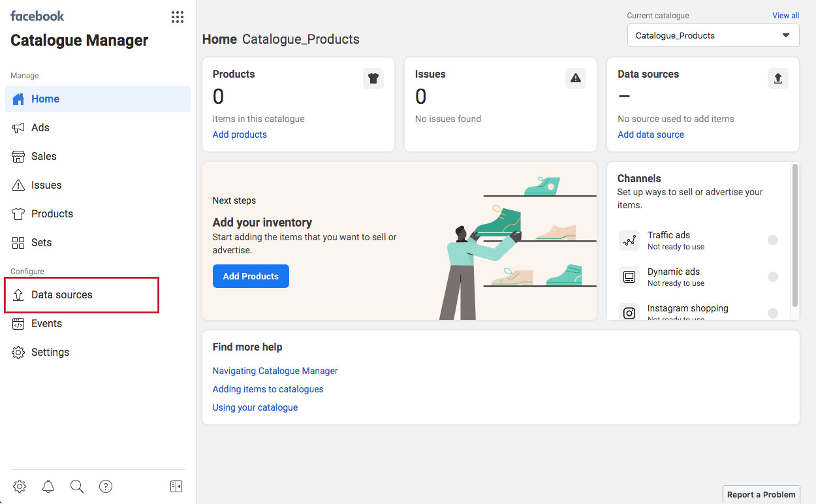The image size is (816, 504).
Task: Click the Settings gear icon beside Settings label
Action: [18, 353]
